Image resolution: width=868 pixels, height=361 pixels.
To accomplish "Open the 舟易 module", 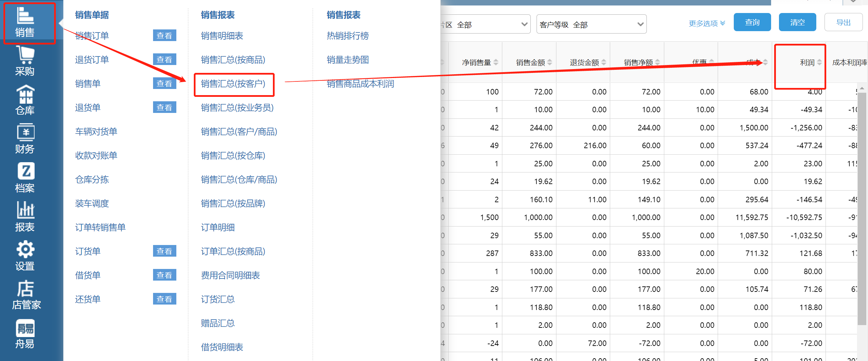I will click(x=25, y=334).
